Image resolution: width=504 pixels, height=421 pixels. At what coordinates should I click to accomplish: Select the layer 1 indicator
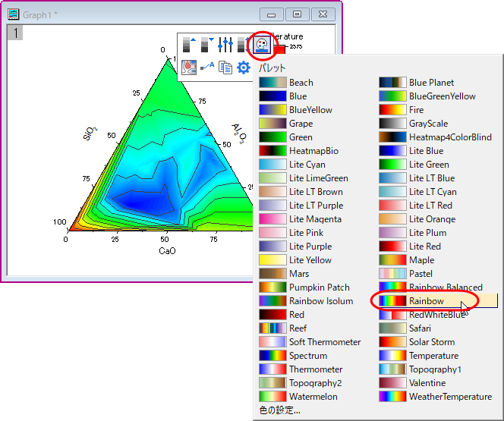pos(15,33)
